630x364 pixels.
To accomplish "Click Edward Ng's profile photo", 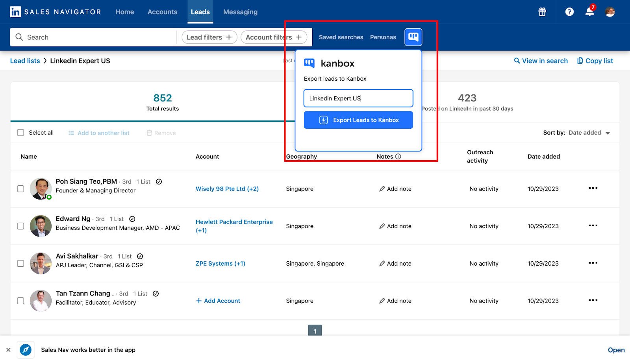I will coord(41,226).
